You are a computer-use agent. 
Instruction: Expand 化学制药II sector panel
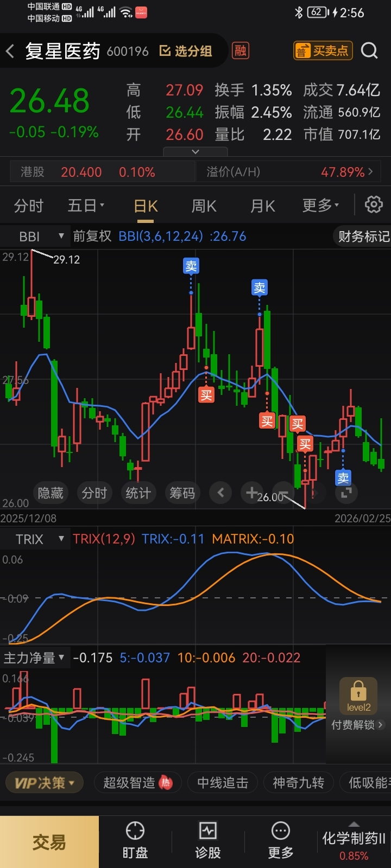[x=354, y=842]
